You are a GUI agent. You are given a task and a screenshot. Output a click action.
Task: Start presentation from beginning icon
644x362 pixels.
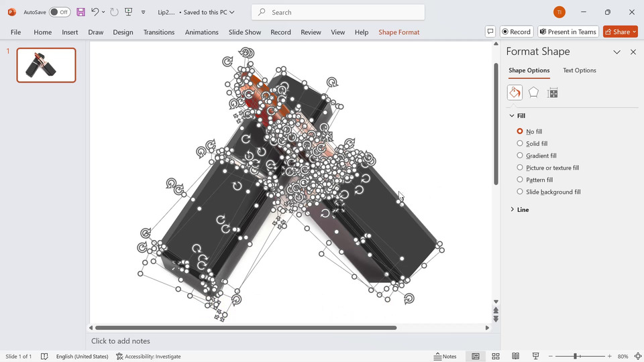129,12
